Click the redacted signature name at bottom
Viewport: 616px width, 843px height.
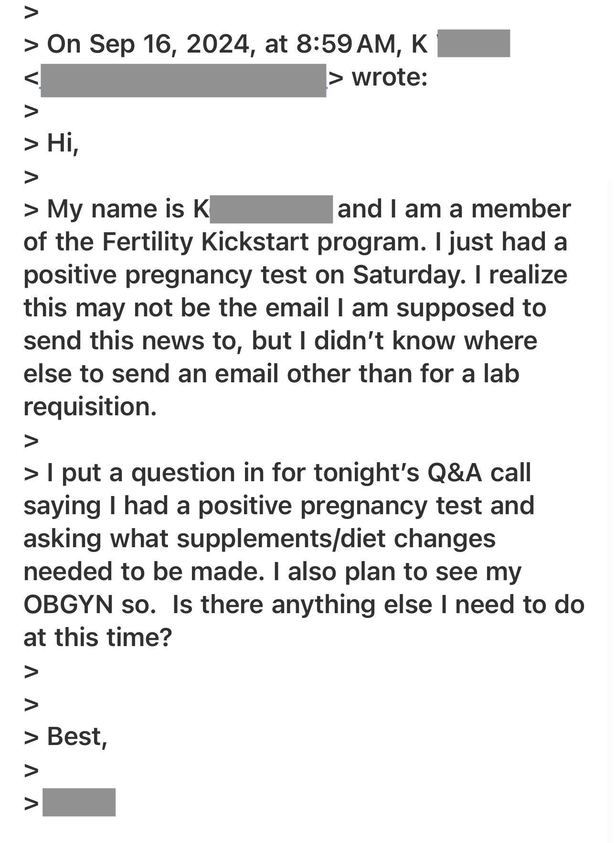coord(79,802)
